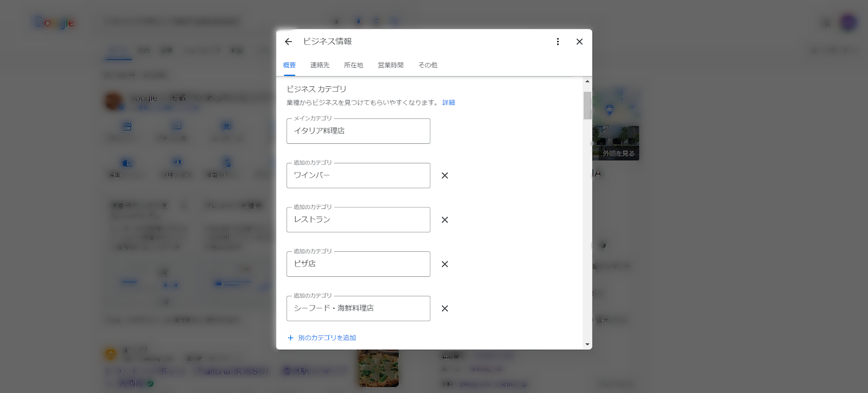
Task: Switch to the 概要 tab
Action: click(x=289, y=65)
